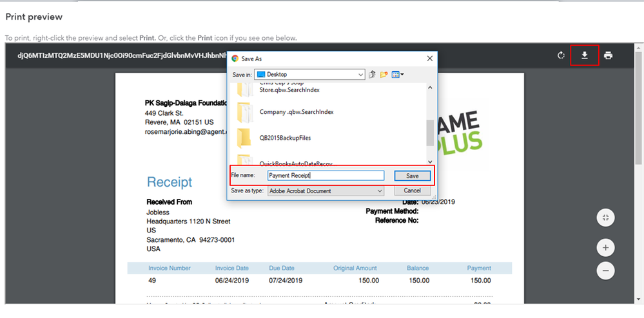Click the file list scroll up arrow
Viewport: 644px width, 318px height.
click(x=430, y=88)
